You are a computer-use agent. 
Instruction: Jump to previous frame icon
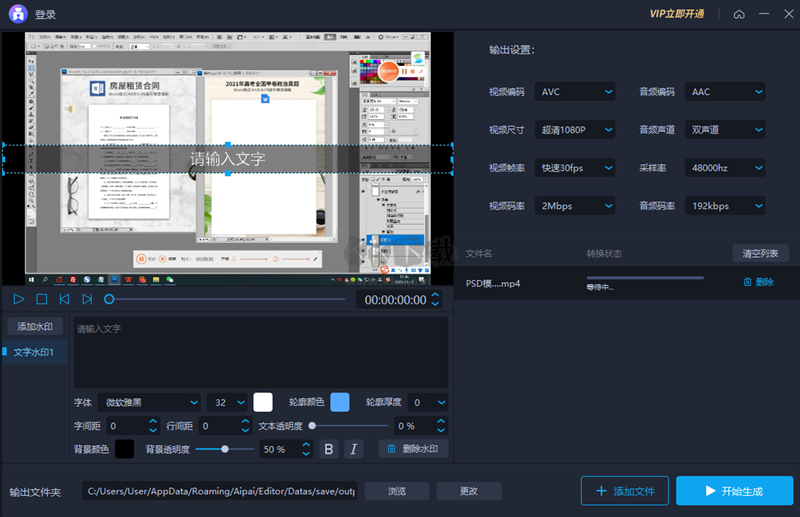(x=64, y=299)
